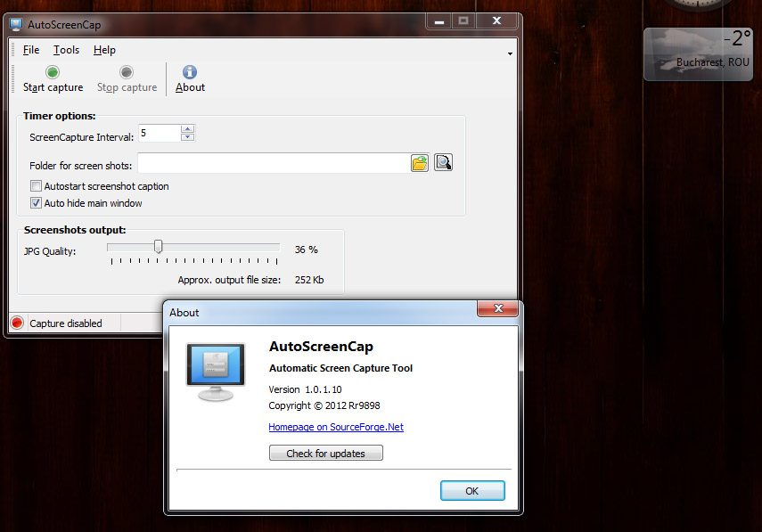Viewport: 762px width, 532px height.
Task: Enable Autostart screenshot caption checkbox
Action: [37, 186]
